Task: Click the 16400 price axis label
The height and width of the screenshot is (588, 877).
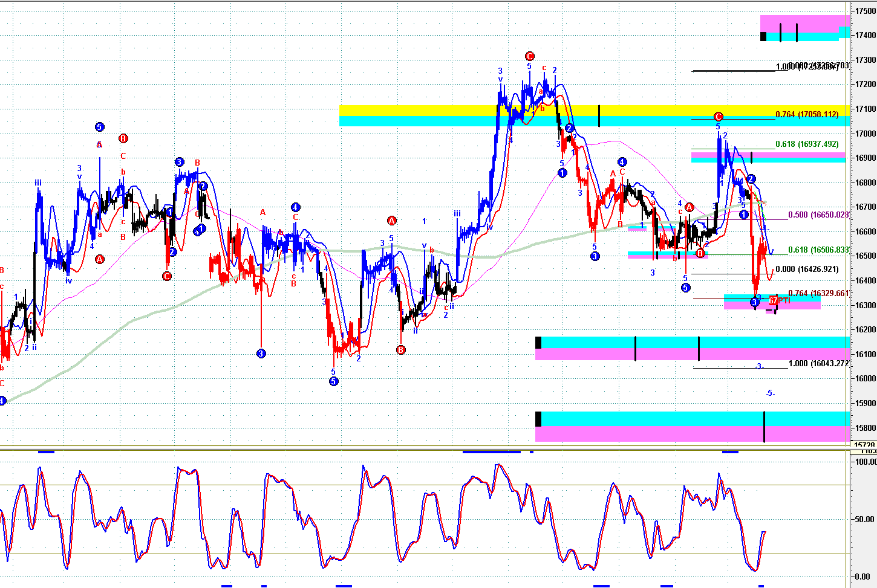Action: [866, 280]
